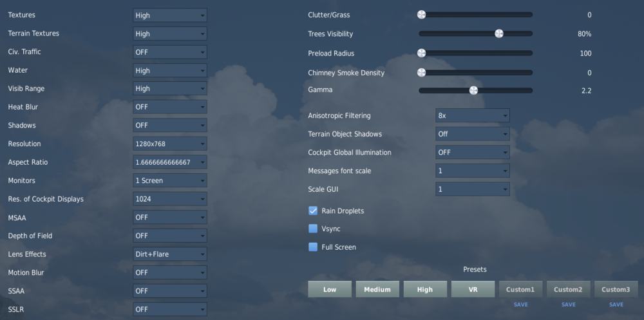Enable the Full Screen checkbox
644x320 pixels.
[x=313, y=247]
